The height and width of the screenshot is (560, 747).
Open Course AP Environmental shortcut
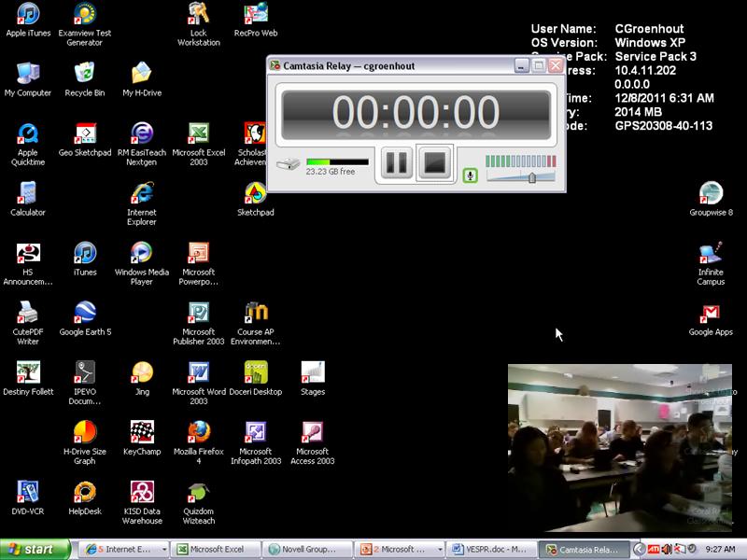(255, 323)
